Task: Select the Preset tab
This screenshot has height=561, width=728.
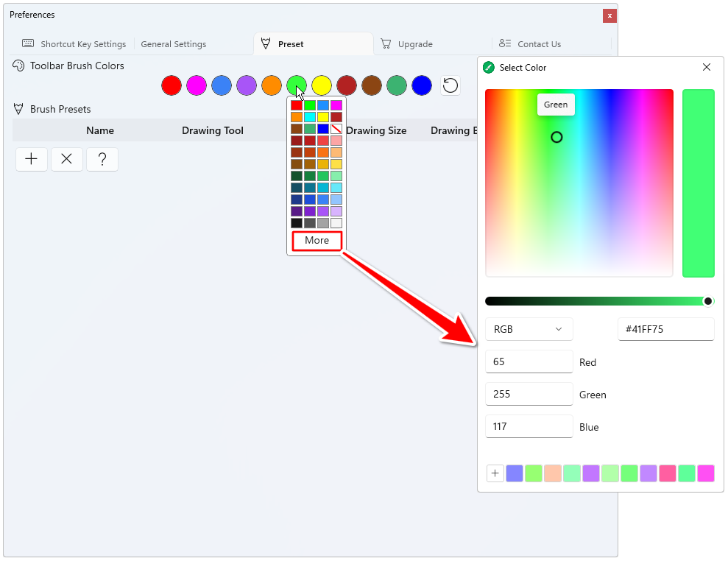Action: [314, 44]
